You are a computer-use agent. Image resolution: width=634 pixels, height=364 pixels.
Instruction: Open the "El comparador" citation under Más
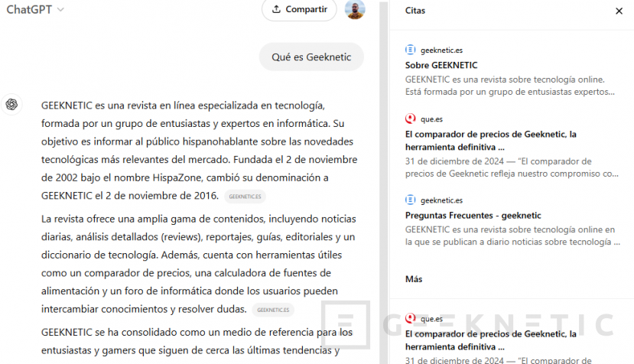490,340
